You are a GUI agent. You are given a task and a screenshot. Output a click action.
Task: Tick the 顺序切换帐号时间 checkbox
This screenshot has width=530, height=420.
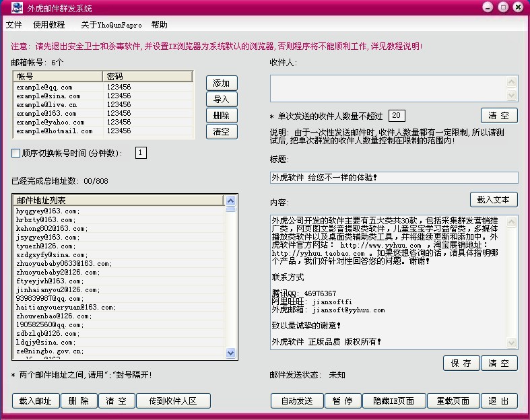(16, 153)
